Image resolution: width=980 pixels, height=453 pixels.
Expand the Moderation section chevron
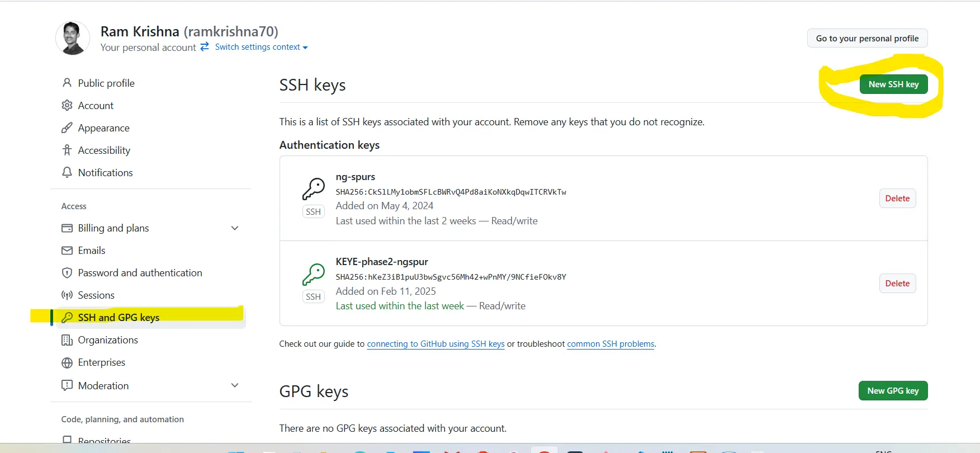click(235, 385)
